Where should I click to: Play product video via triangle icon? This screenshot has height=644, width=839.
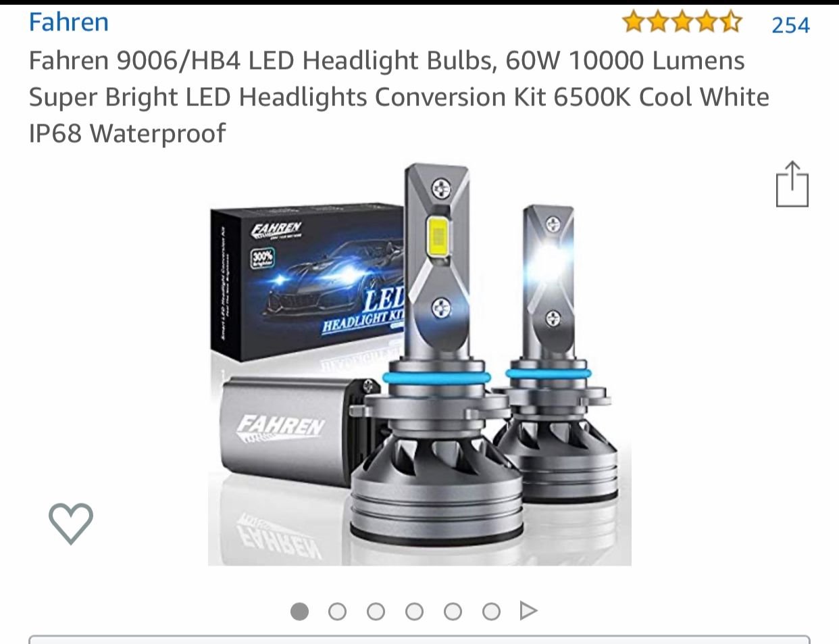[528, 611]
